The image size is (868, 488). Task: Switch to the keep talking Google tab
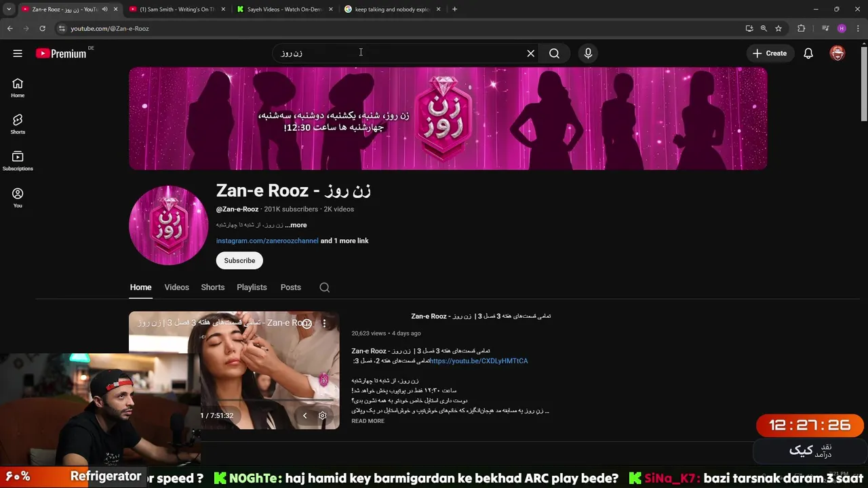(x=392, y=9)
